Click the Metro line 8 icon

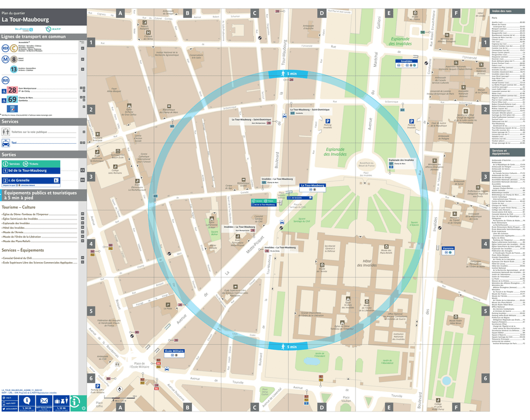(x=14, y=59)
